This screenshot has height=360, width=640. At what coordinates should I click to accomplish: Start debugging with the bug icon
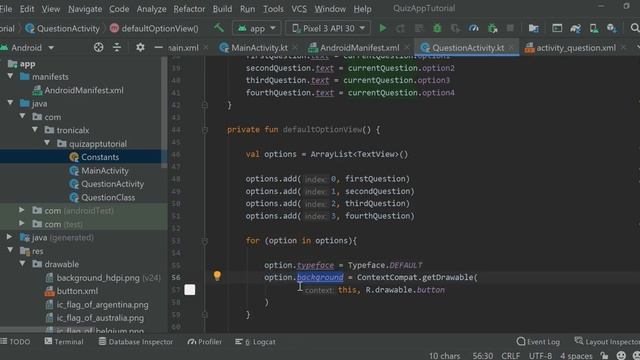pyautogui.click(x=437, y=28)
